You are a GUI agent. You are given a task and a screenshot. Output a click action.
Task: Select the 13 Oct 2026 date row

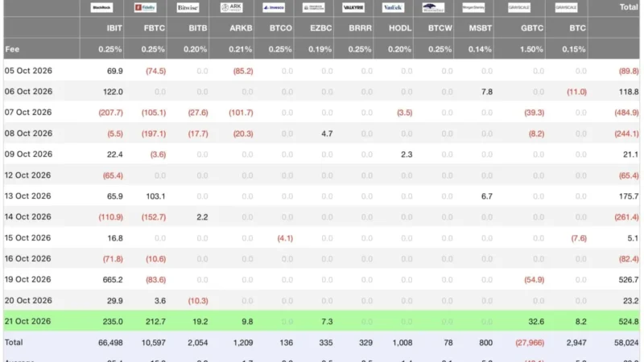tap(27, 196)
